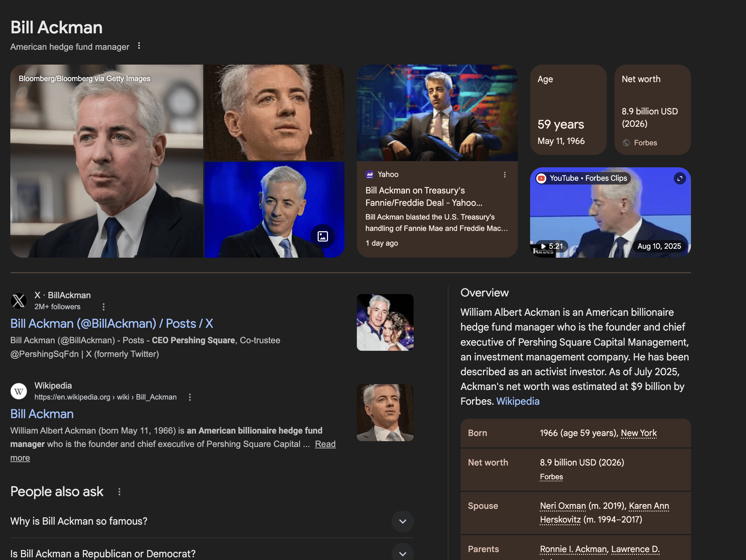746x560 pixels.
Task: Open three-dot menu beside Wikipedia URL
Action: [x=190, y=397]
